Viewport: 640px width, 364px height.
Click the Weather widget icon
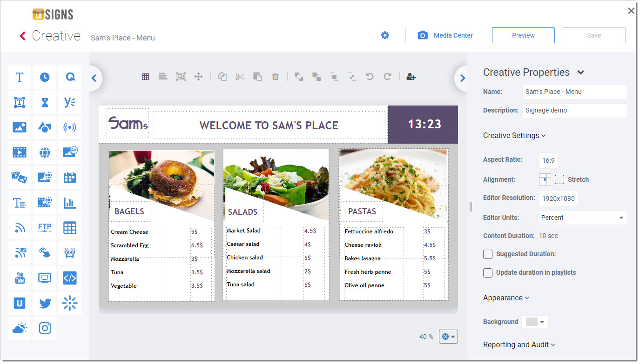(x=20, y=328)
